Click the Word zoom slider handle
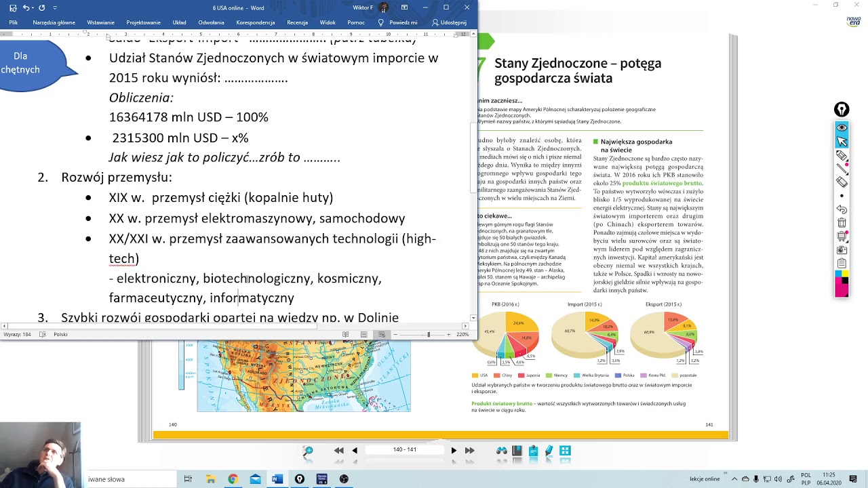 click(x=428, y=334)
